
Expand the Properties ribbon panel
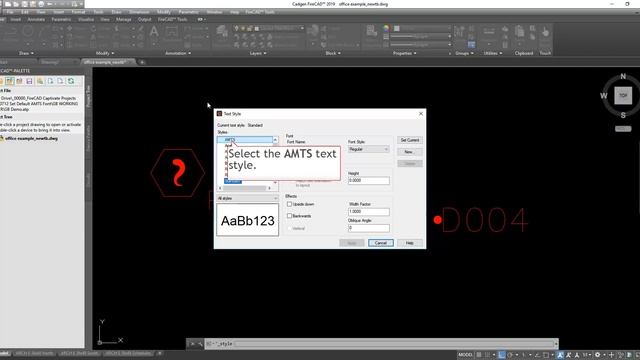(x=404, y=53)
